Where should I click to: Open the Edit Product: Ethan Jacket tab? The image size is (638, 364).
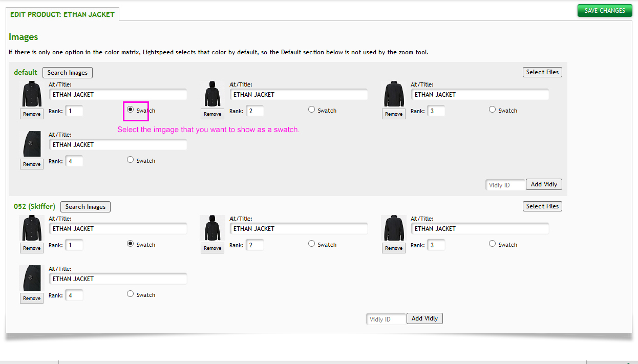[62, 14]
